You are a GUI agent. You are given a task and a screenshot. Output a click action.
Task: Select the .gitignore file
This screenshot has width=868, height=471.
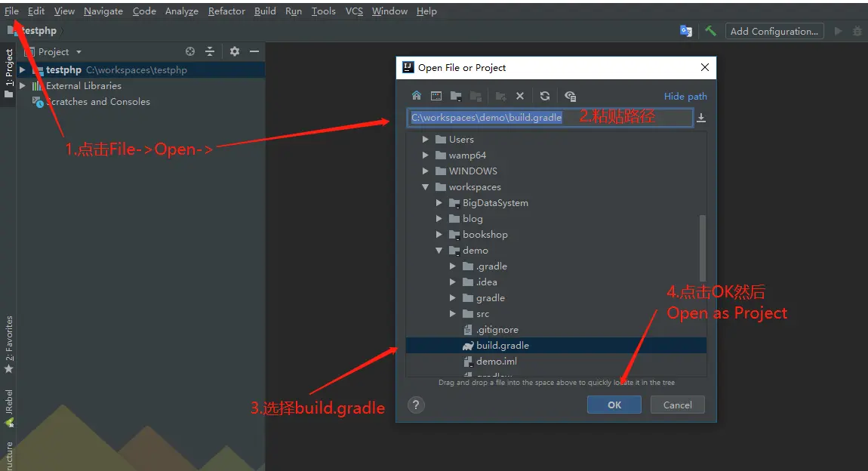click(556, 330)
